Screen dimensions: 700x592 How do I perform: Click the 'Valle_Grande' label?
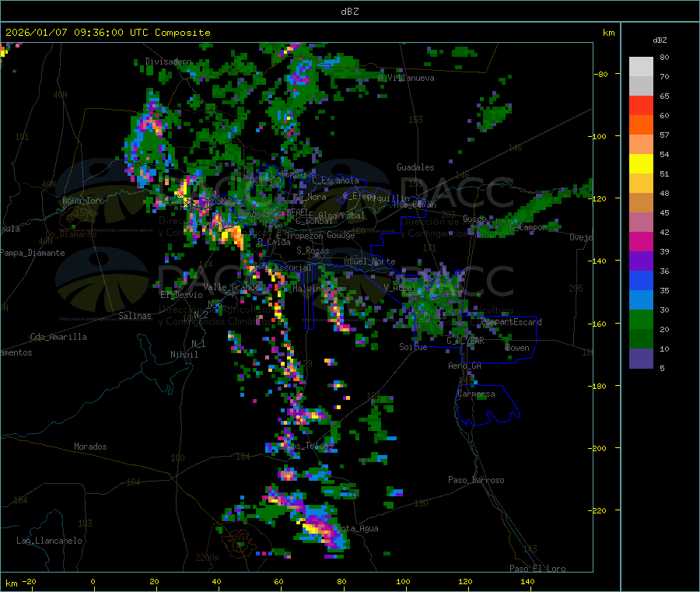(x=231, y=286)
